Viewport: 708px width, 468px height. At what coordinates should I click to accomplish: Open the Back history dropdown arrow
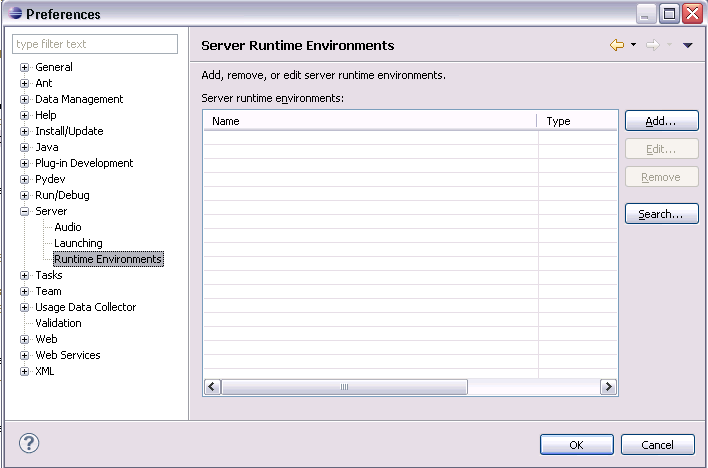pyautogui.click(x=633, y=46)
